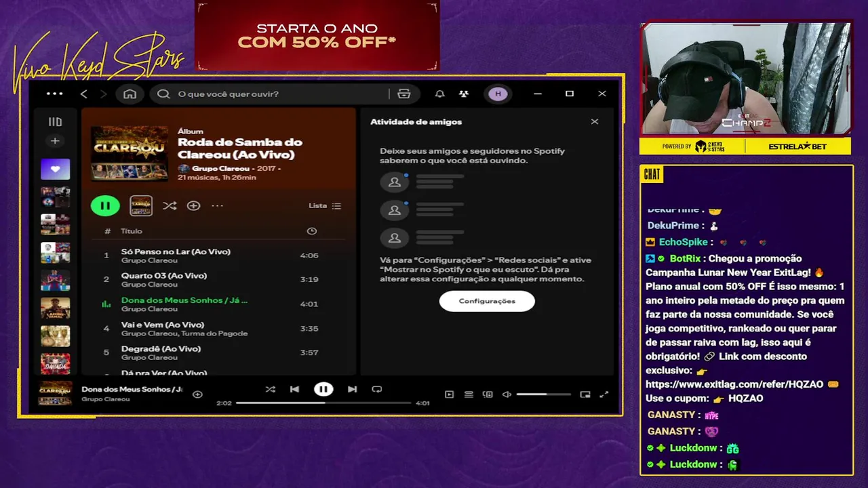Image resolution: width=868 pixels, height=488 pixels.
Task: Close the Atividade de amigos panel
Action: point(595,122)
